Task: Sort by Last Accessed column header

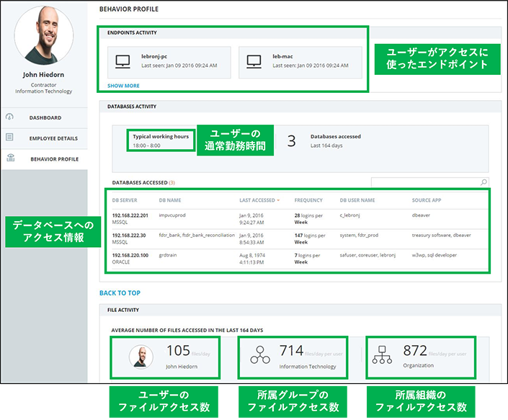Action: click(259, 200)
